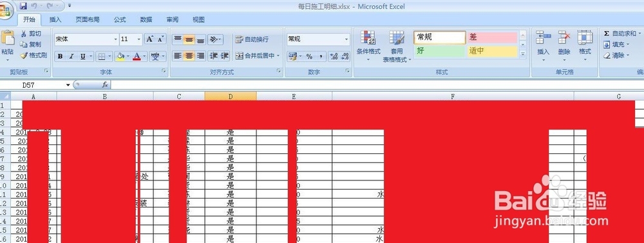
Task: Switch to the 开始 ribbon tab
Action: pyautogui.click(x=29, y=19)
